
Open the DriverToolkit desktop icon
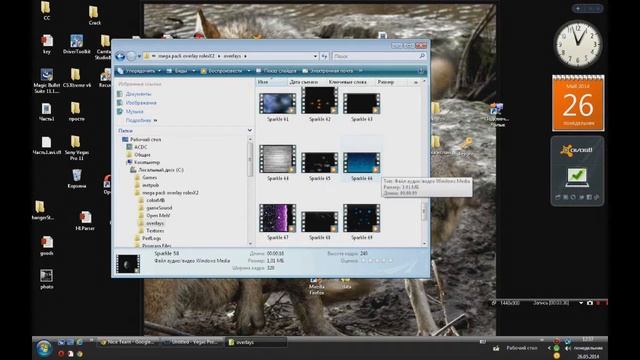(76, 44)
